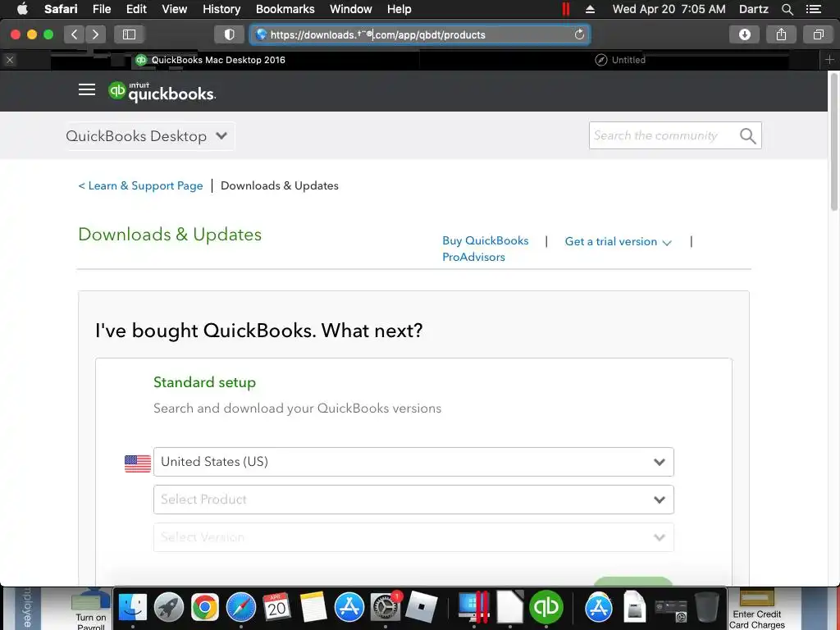
Task: Click the Enter Credit Card Charges desktop icon
Action: (x=757, y=609)
